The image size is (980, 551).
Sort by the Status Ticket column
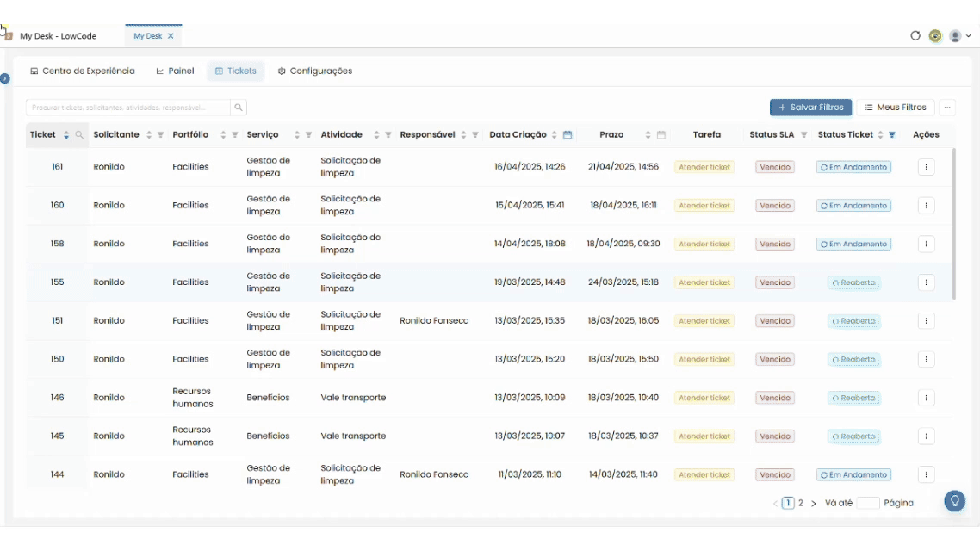tap(881, 135)
